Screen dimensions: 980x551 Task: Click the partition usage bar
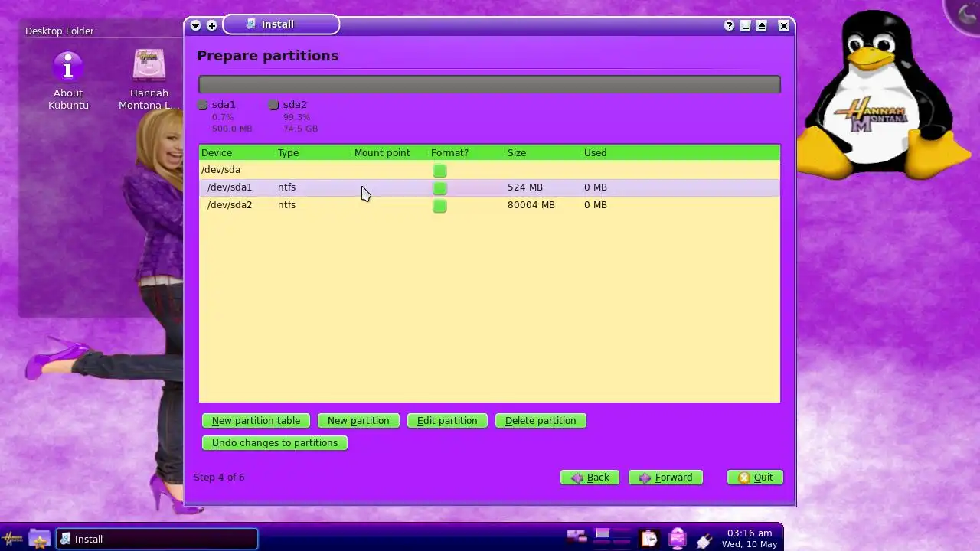pos(489,84)
